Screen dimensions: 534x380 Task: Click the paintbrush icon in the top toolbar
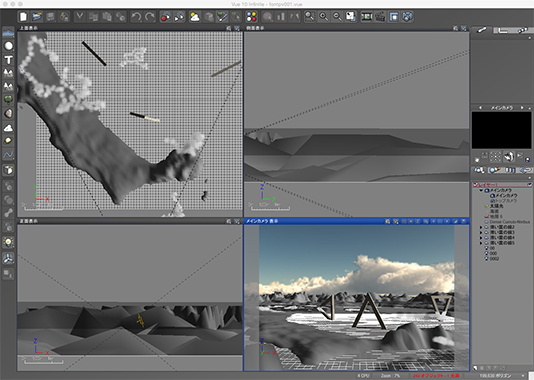click(x=222, y=16)
